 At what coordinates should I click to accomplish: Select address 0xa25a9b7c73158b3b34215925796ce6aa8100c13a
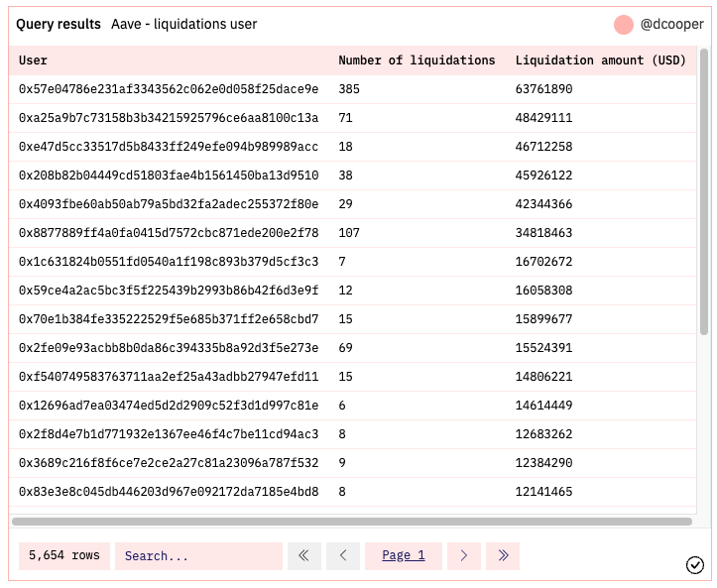click(169, 118)
